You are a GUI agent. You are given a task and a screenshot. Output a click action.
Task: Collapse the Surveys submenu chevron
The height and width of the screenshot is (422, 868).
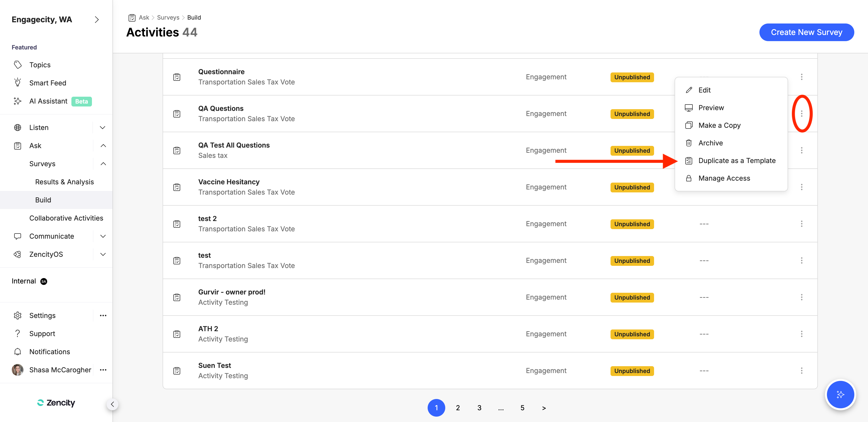(x=103, y=164)
